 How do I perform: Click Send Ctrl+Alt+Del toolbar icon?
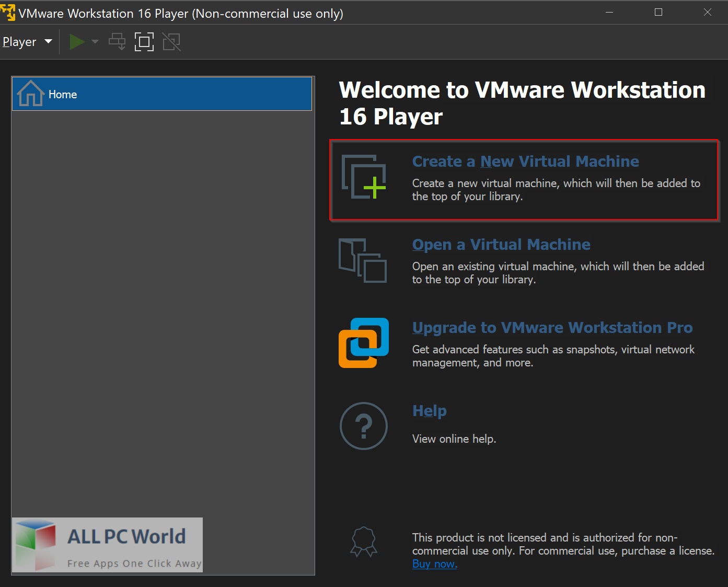117,42
